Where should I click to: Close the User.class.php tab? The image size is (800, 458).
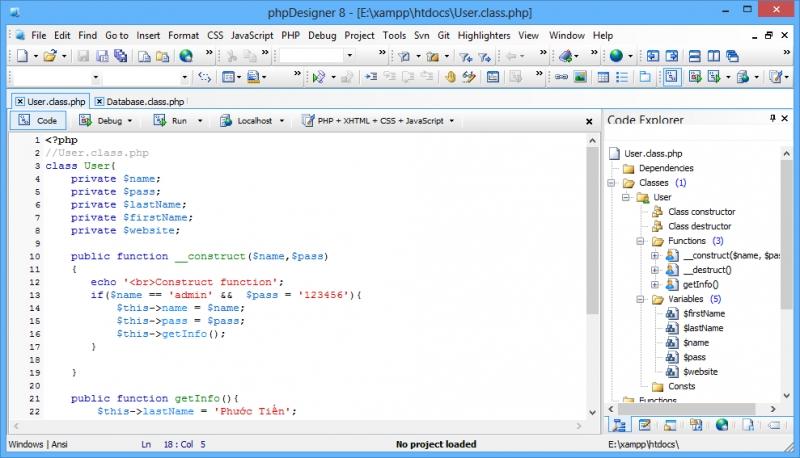coord(18,101)
